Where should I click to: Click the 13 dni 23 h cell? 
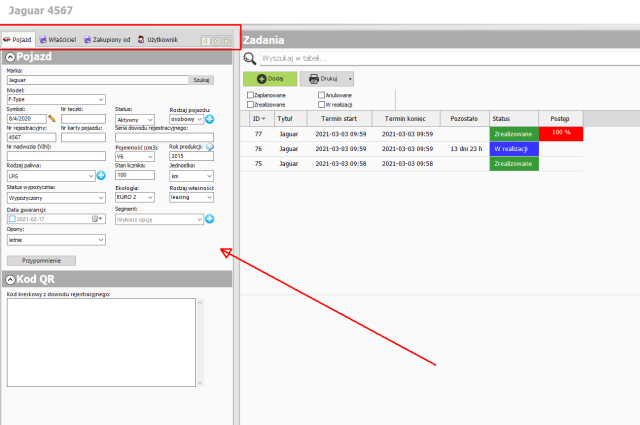466,149
